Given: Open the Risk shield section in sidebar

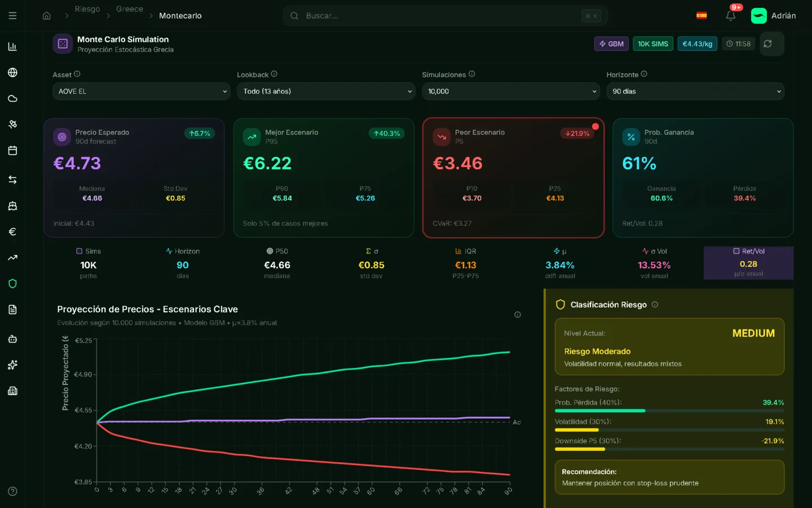Looking at the screenshot, I should pos(12,283).
